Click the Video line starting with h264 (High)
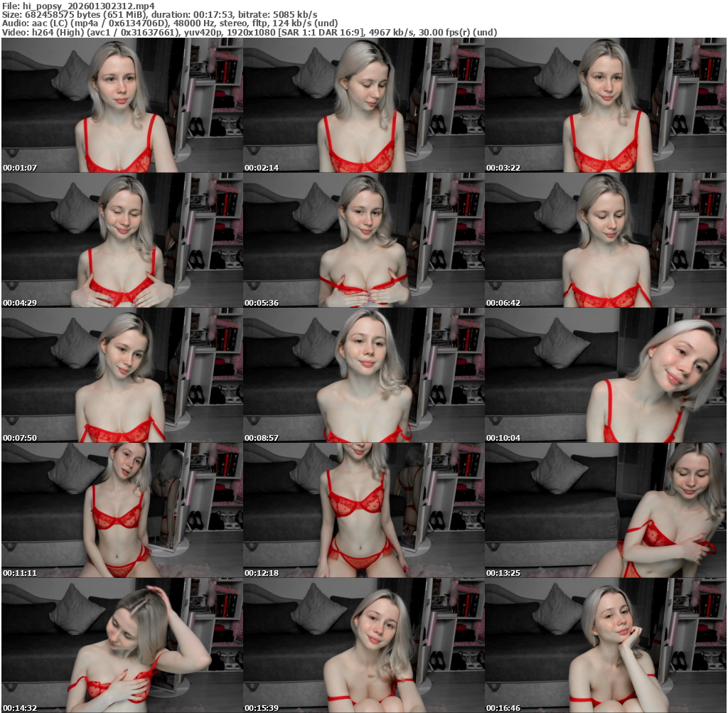 click(250, 32)
